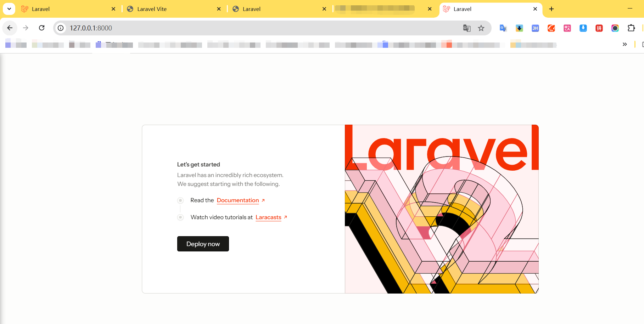Open the orange 1688 extension icon

(x=551, y=28)
